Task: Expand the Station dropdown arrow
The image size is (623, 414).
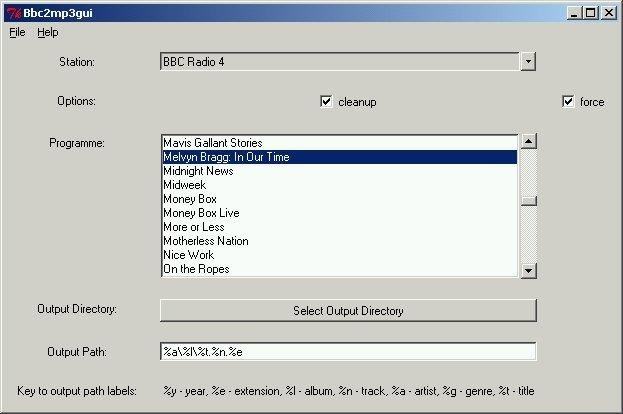Action: 528,62
